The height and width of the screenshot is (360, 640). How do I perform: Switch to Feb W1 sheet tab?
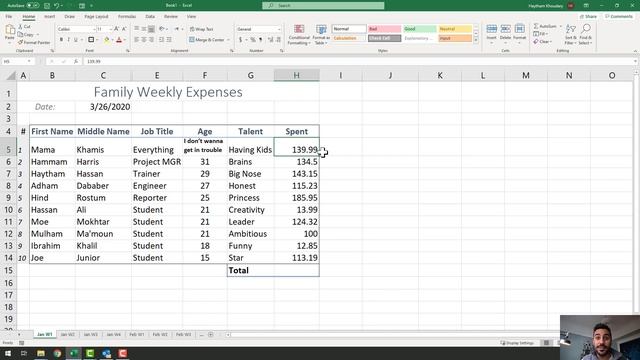[137, 334]
